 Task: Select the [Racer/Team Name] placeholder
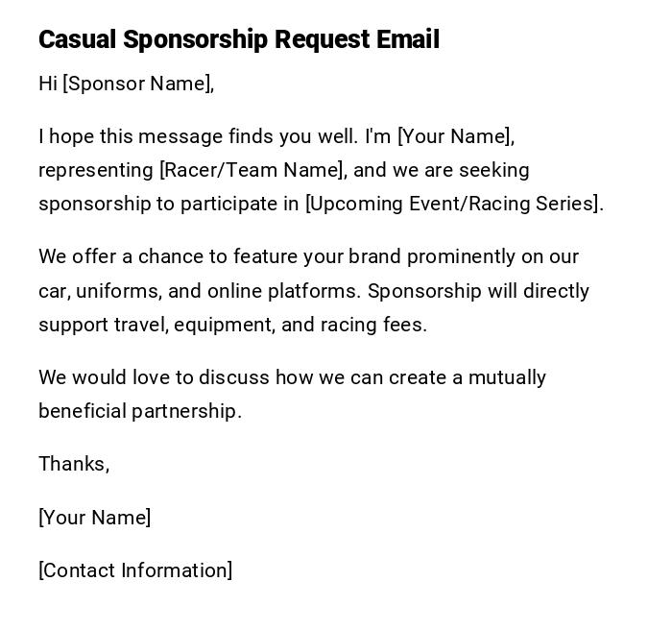(x=251, y=170)
